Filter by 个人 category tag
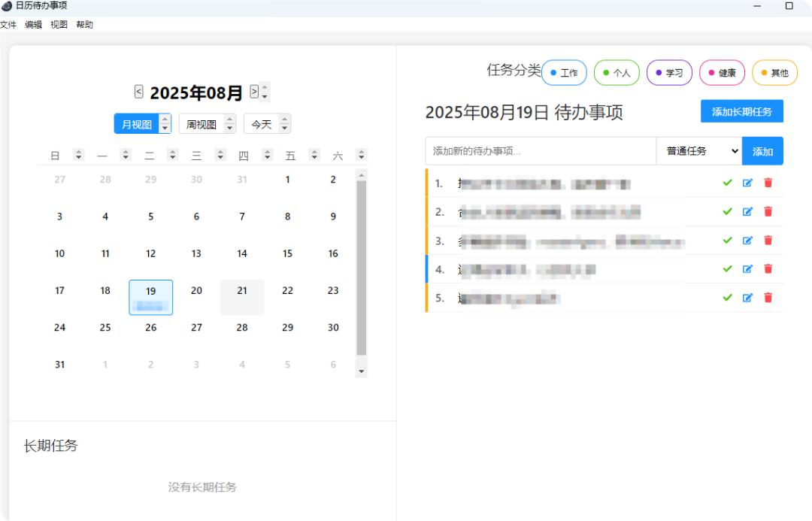The width and height of the screenshot is (812, 521). [x=617, y=72]
